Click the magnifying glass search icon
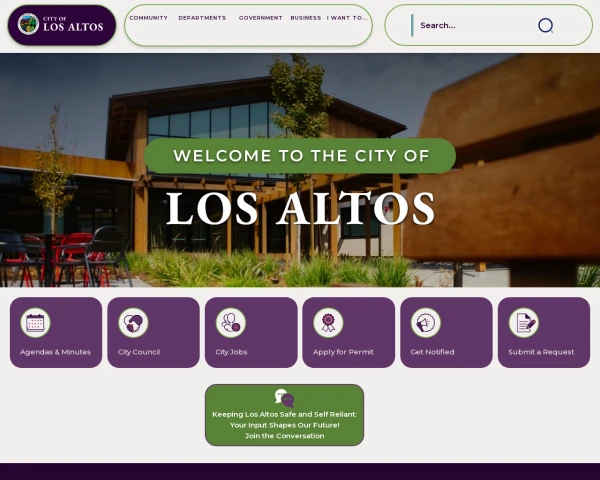This screenshot has width=600, height=480. tap(546, 26)
